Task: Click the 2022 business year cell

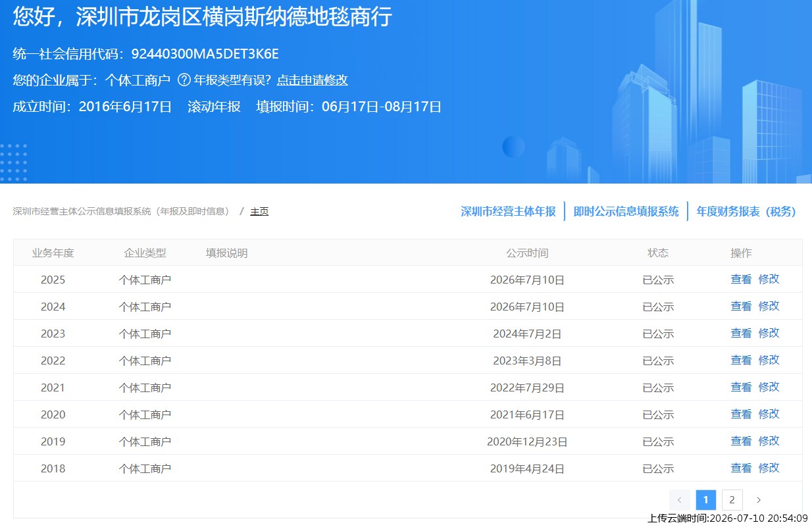Action: tap(53, 361)
